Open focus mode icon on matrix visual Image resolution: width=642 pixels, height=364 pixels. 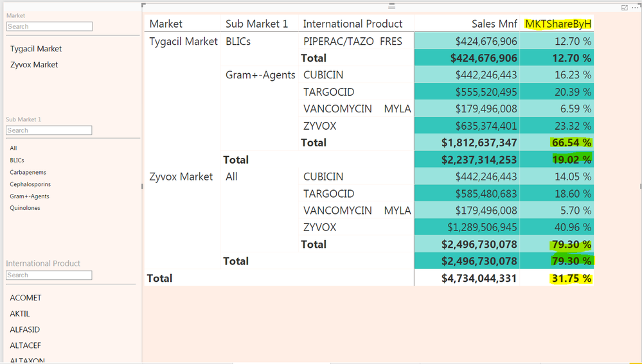coord(625,8)
